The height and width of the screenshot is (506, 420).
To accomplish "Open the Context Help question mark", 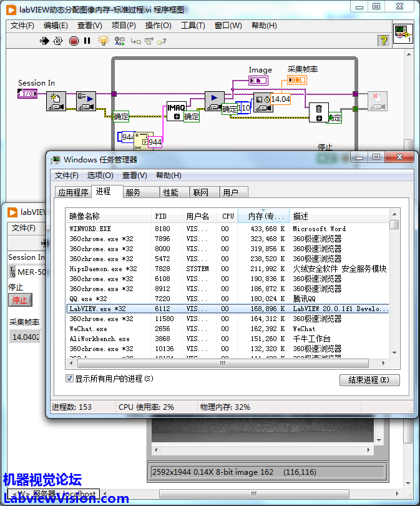I will 383,41.
